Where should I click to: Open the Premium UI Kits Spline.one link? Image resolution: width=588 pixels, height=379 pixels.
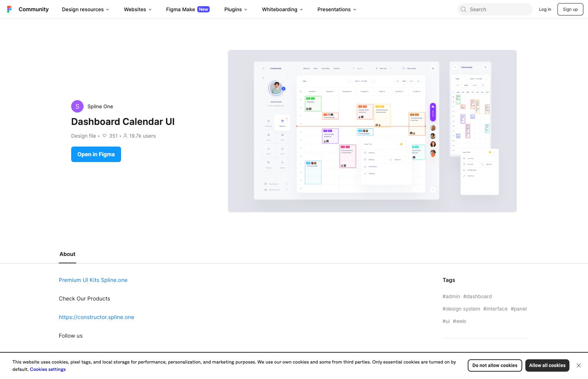coord(93,280)
